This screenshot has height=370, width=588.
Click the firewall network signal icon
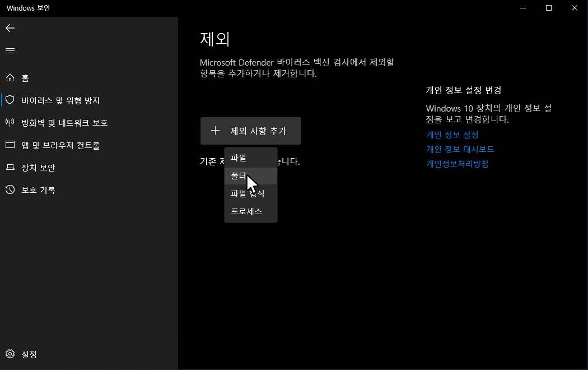point(10,123)
